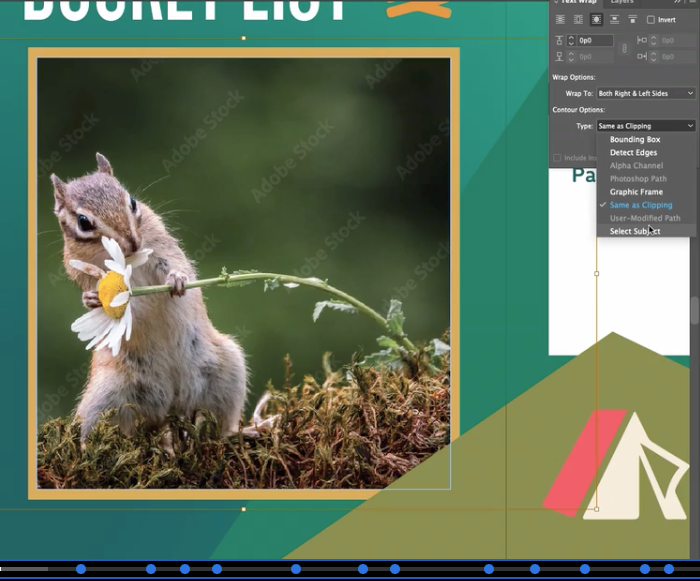The width and height of the screenshot is (700, 581).
Task: Toggle the Invert checkbox
Action: [x=651, y=20]
